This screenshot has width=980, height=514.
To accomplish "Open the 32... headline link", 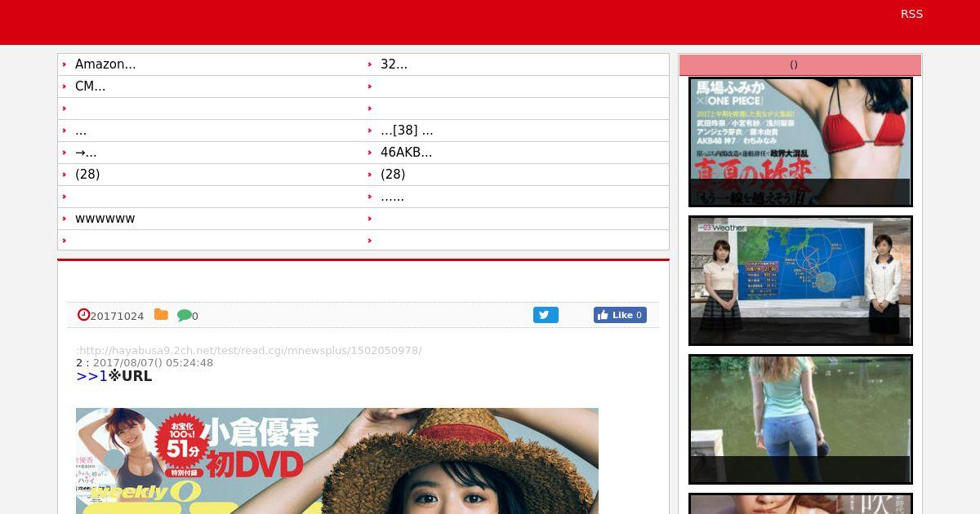I will pos(394,64).
